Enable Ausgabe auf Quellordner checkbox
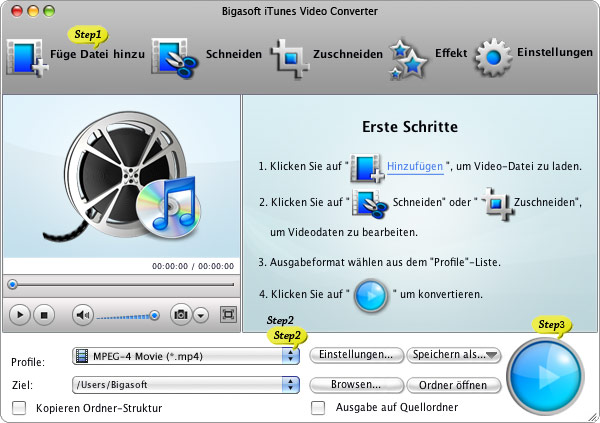This screenshot has width=600, height=423. pos(318,408)
